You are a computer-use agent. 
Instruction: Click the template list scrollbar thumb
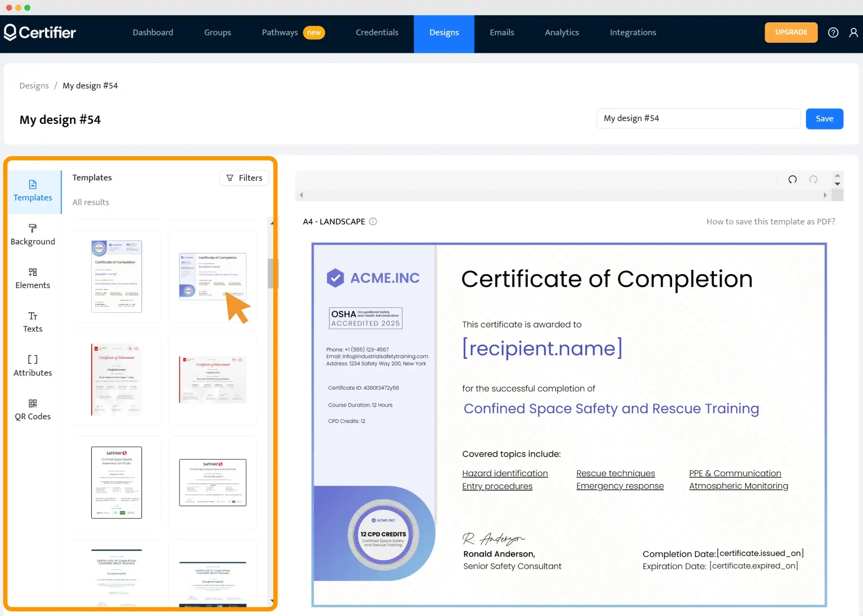tap(271, 274)
